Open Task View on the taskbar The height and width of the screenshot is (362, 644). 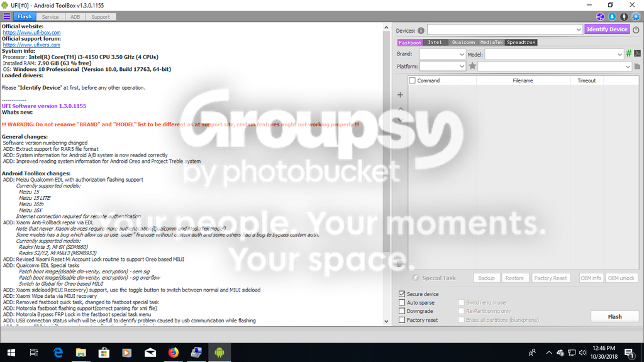click(x=34, y=352)
